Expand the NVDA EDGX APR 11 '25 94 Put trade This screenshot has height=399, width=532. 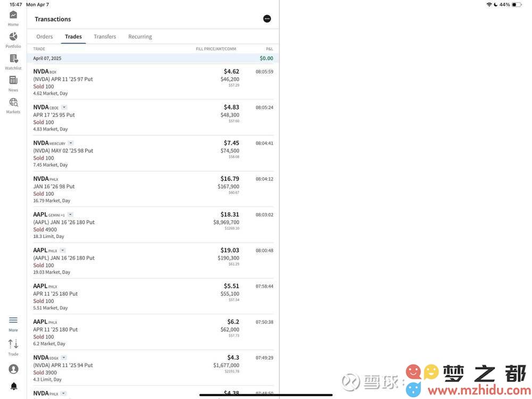point(64,358)
